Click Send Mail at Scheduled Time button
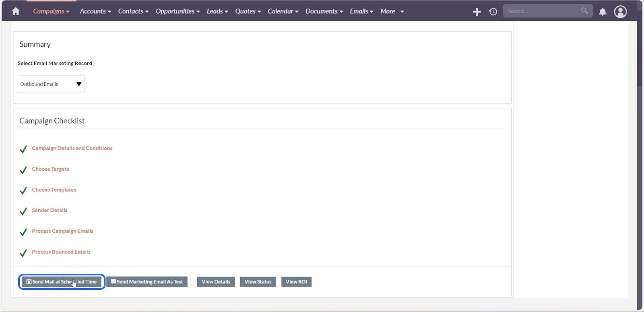The image size is (644, 312). pyautogui.click(x=62, y=282)
